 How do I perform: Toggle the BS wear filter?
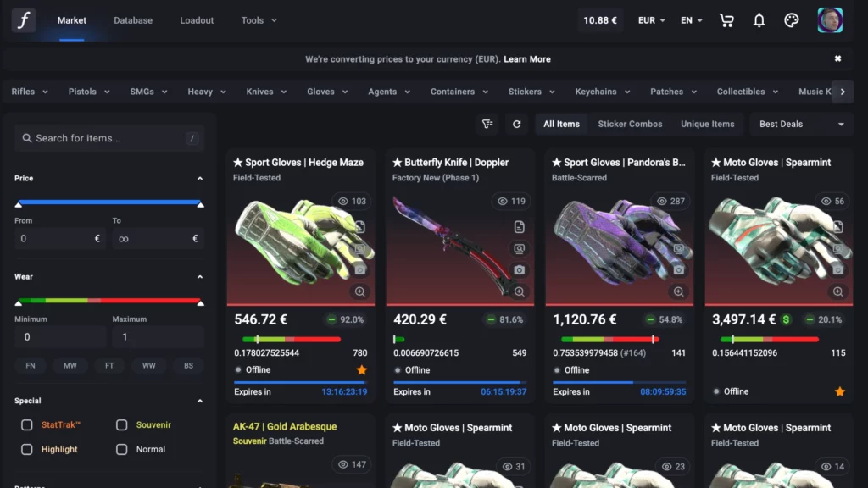pyautogui.click(x=189, y=366)
